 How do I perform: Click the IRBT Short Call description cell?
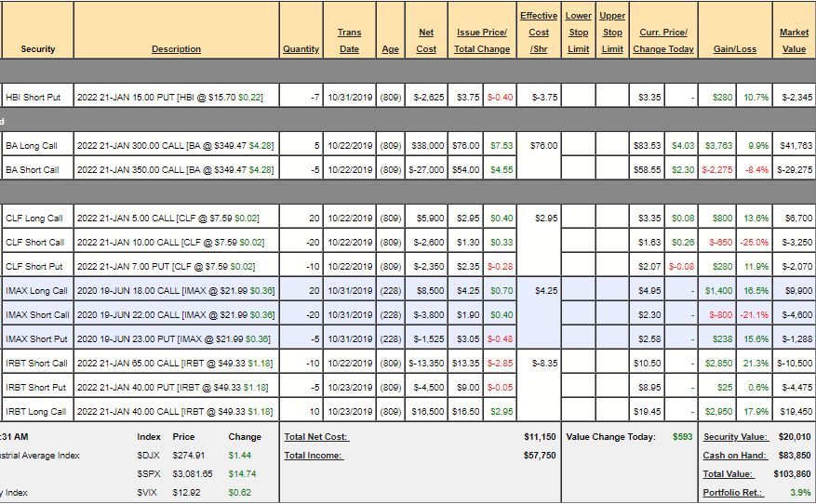(x=176, y=363)
